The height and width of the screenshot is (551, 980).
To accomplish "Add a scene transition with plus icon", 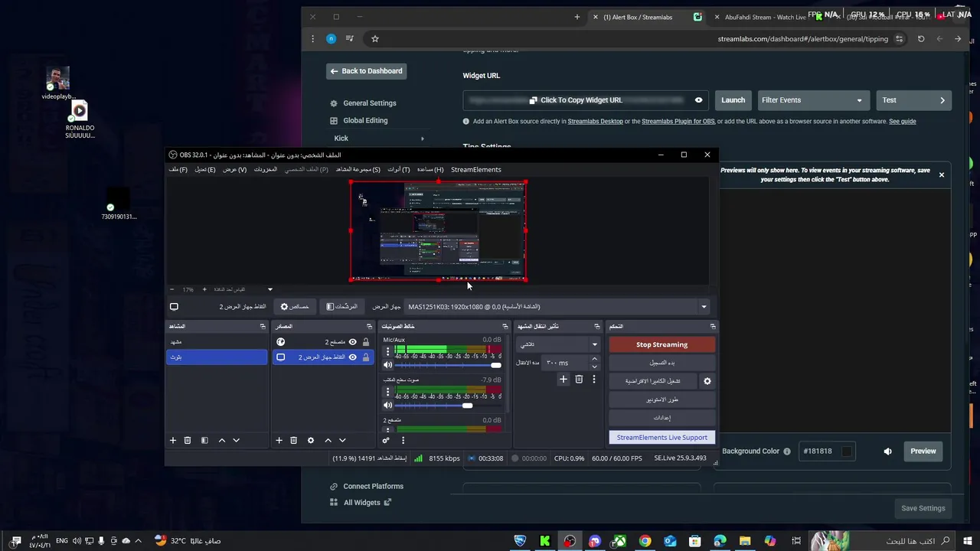I will 563,379.
